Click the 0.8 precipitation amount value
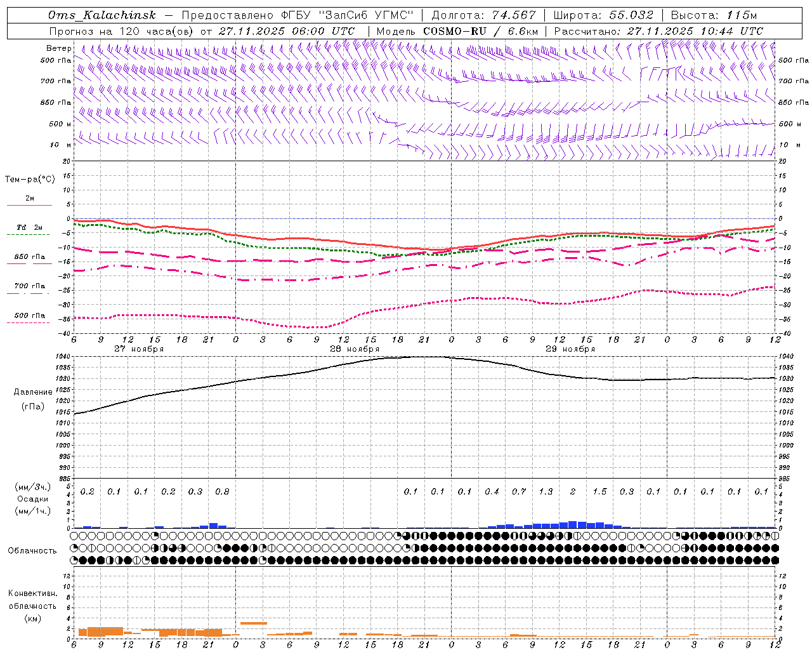 pyautogui.click(x=222, y=491)
